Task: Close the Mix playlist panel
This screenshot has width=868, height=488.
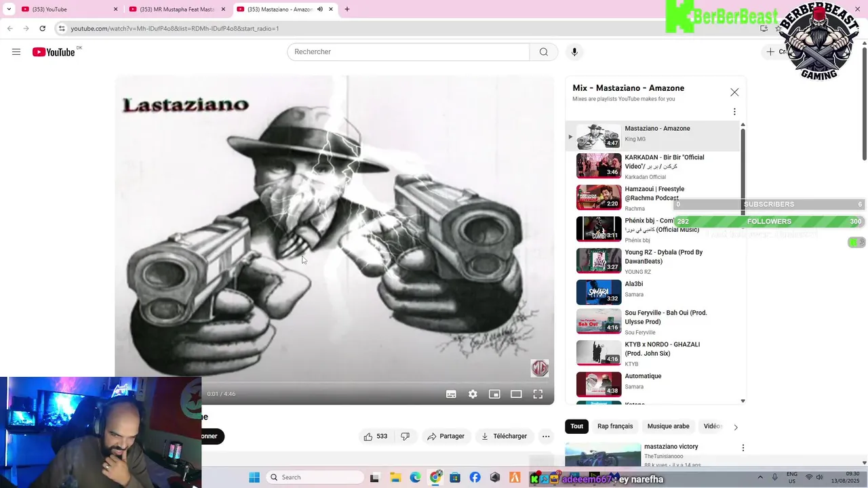Action: pos(734,92)
